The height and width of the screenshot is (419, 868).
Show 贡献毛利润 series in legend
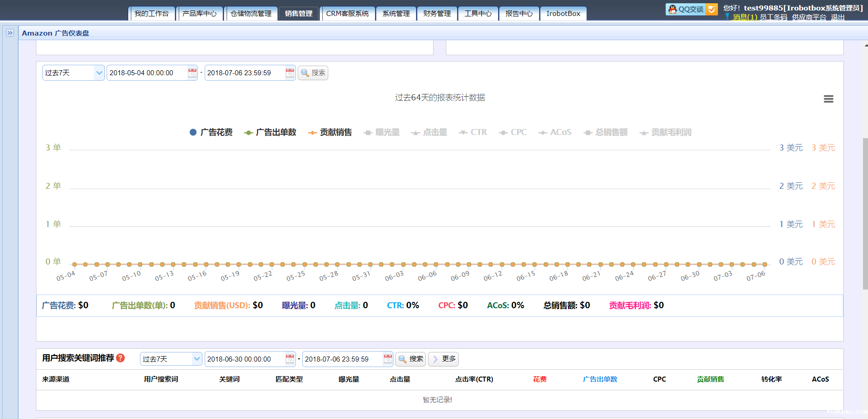coord(666,132)
